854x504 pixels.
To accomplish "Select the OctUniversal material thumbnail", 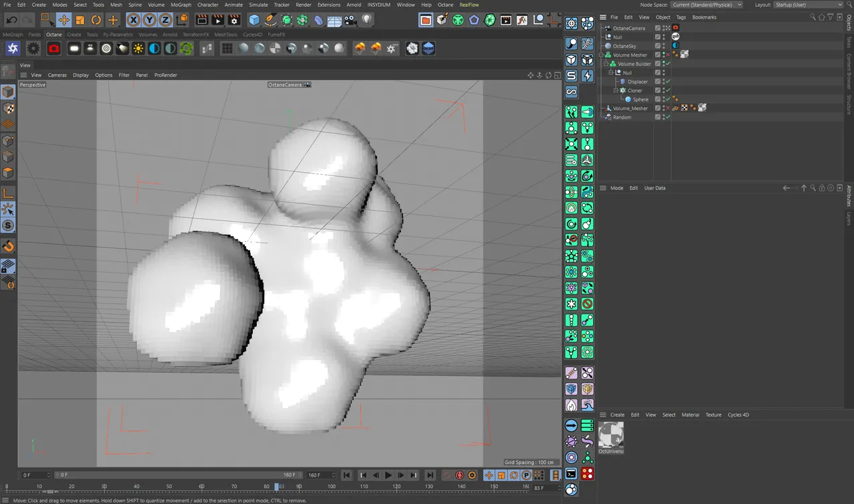I will coord(611,435).
